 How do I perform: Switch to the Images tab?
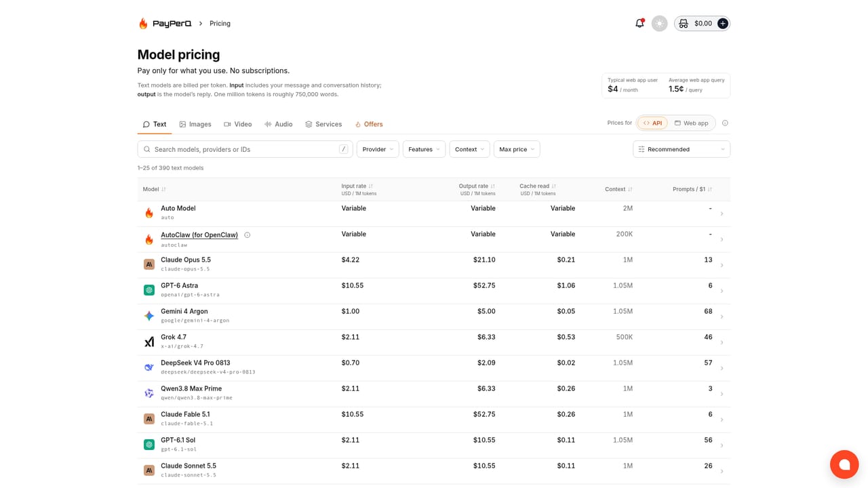[x=195, y=124]
